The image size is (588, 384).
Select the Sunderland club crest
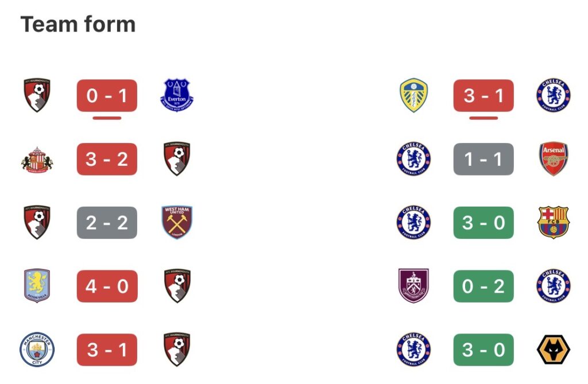37,160
